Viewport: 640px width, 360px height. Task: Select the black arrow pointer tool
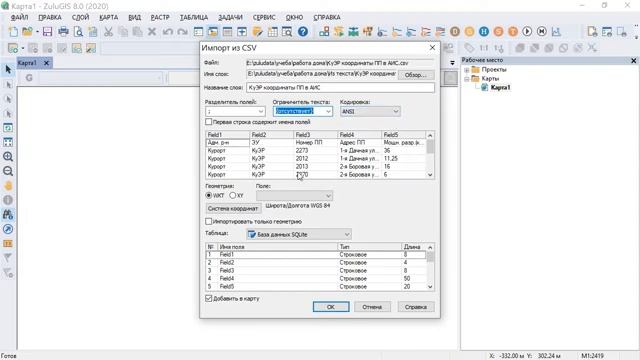point(8,70)
